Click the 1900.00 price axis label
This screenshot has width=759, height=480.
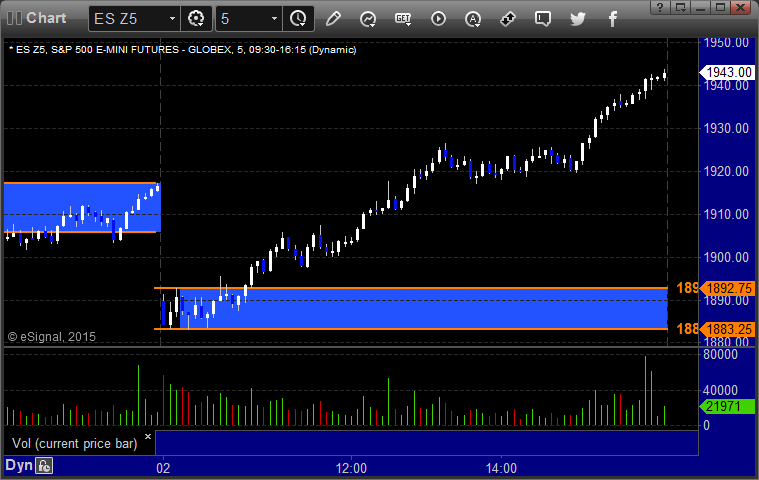[726, 257]
